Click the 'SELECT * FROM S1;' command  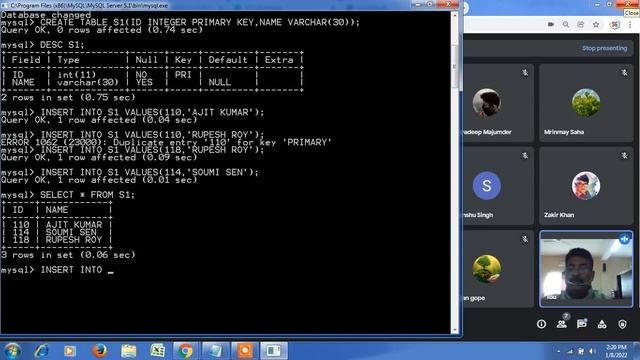tap(87, 195)
